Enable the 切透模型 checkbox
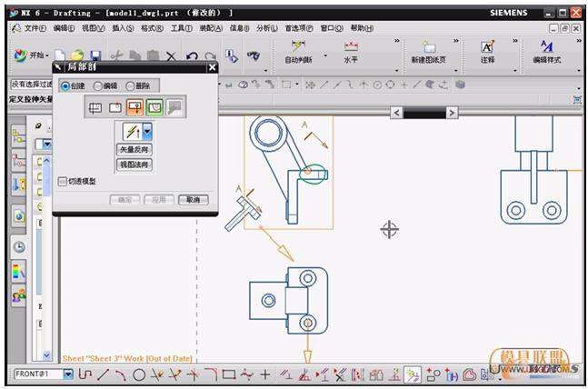 (x=62, y=181)
